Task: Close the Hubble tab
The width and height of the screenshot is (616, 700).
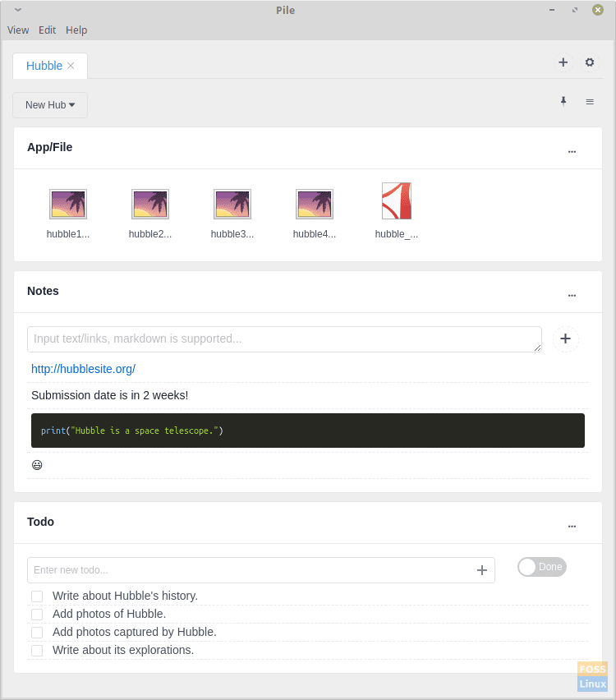Action: click(x=71, y=66)
